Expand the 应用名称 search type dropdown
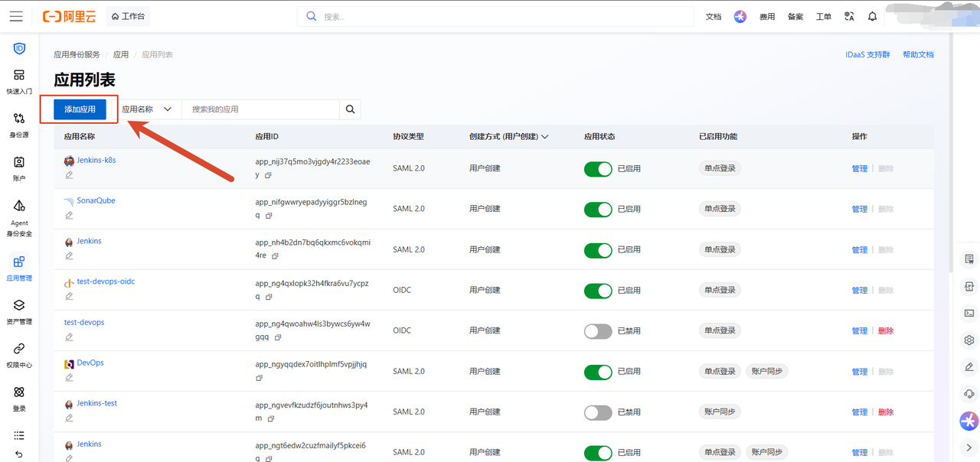 click(147, 109)
